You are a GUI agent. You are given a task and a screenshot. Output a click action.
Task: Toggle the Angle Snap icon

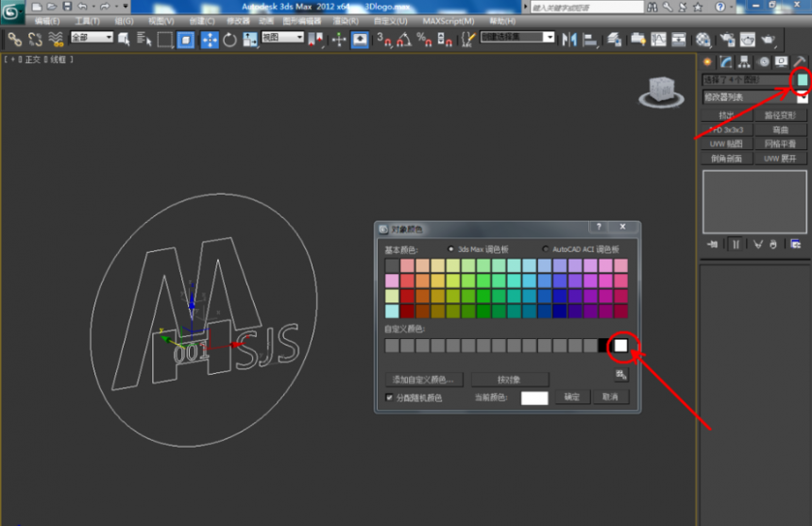point(404,40)
